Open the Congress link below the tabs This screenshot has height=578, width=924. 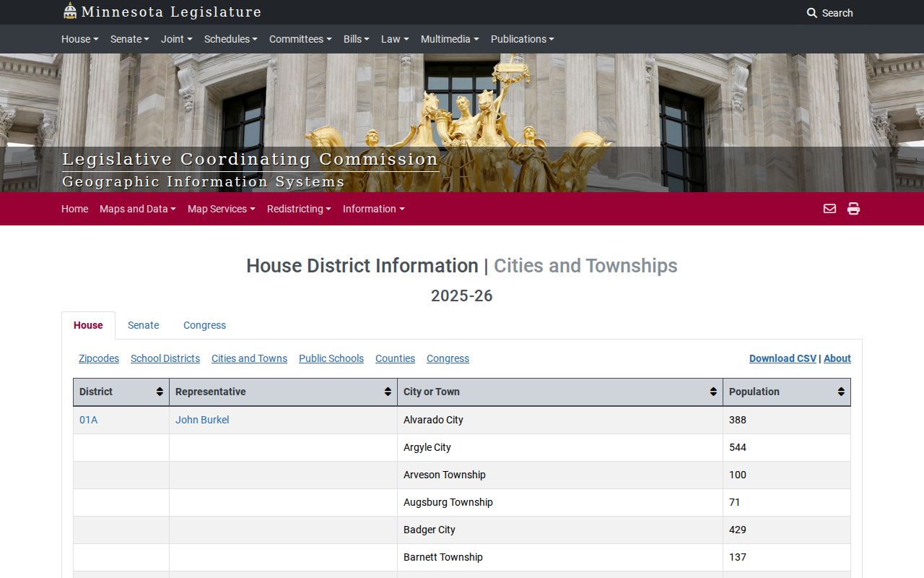tap(448, 358)
